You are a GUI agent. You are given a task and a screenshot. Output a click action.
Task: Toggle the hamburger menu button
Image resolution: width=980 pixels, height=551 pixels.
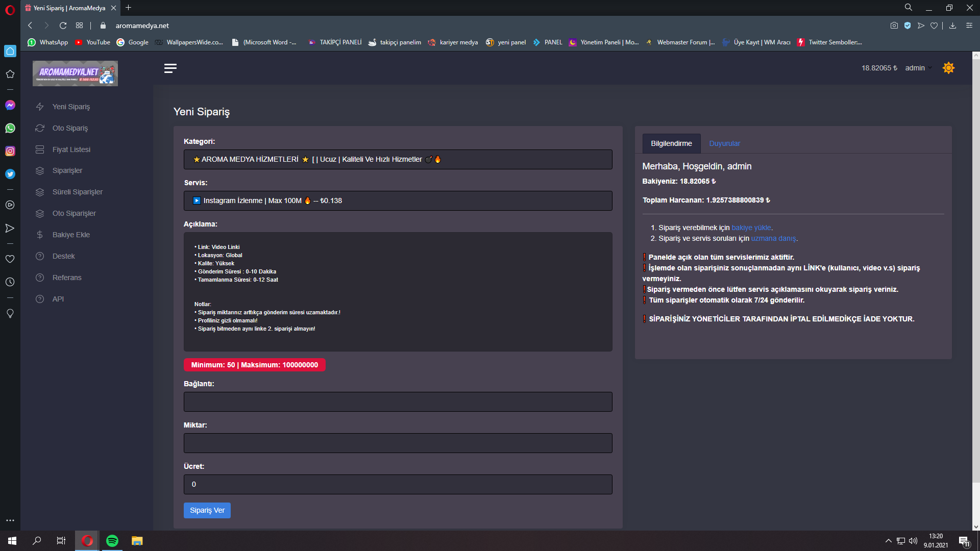coord(170,68)
